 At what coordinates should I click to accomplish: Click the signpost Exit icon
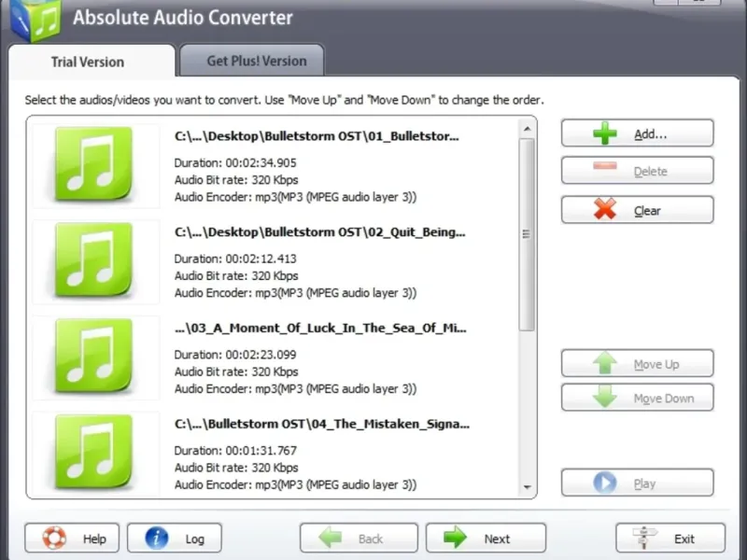point(644,539)
